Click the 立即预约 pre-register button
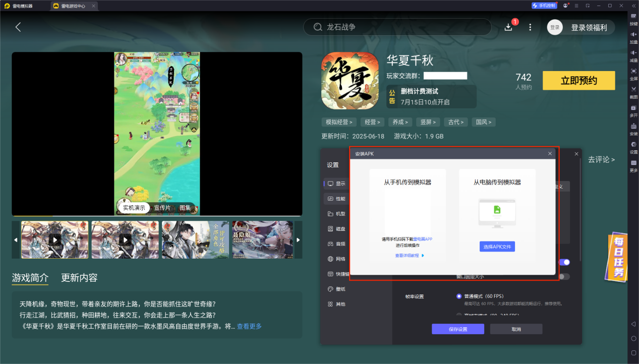Viewport: 639px width, 364px height. (578, 81)
